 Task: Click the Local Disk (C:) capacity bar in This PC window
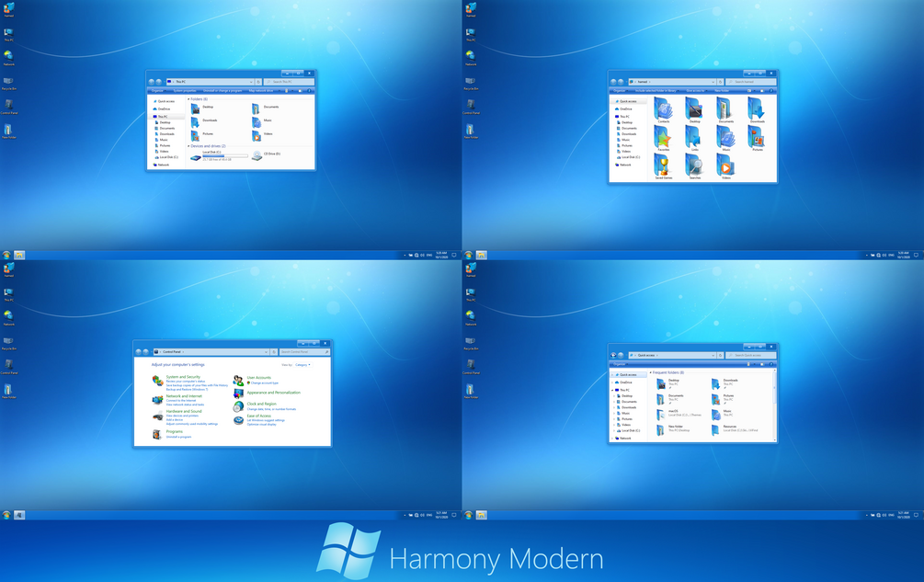click(x=225, y=155)
